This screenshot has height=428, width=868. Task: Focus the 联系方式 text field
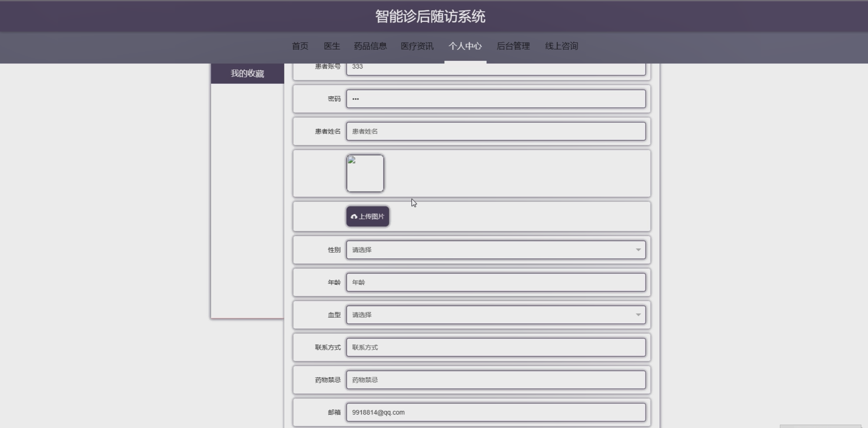[496, 347]
